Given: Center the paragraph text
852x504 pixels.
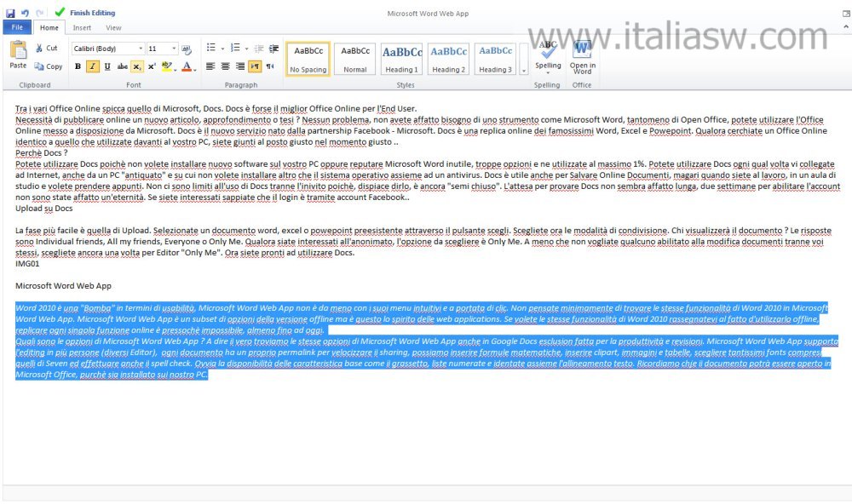Looking at the screenshot, I should point(226,66).
